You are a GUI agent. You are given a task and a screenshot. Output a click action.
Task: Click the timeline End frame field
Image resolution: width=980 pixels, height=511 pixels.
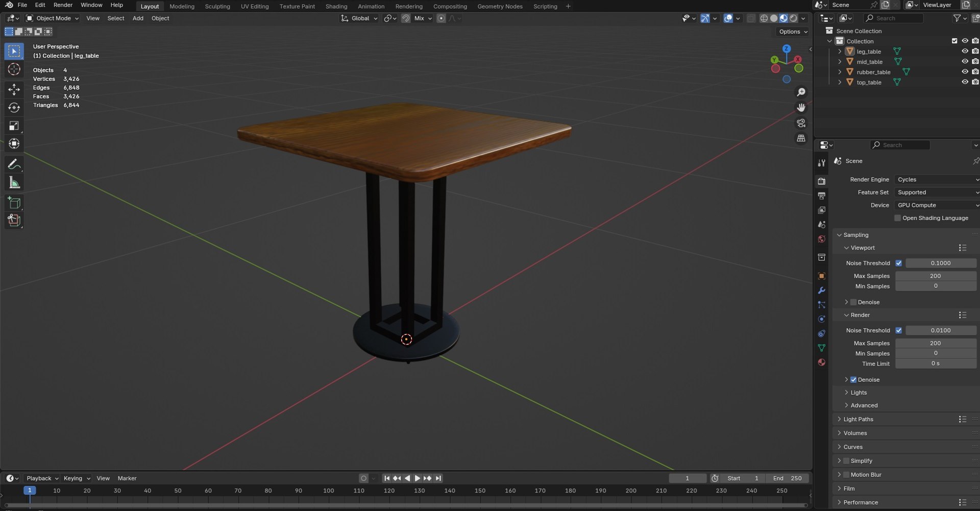click(x=787, y=479)
